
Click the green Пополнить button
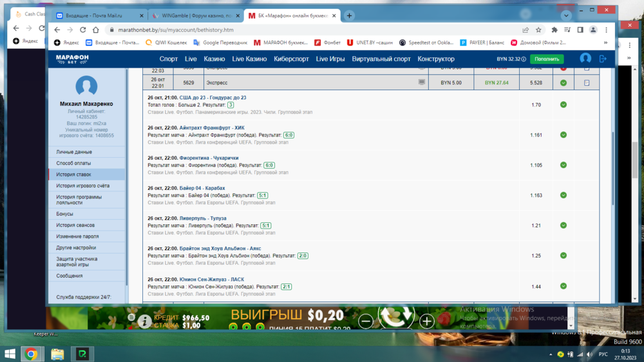(547, 59)
